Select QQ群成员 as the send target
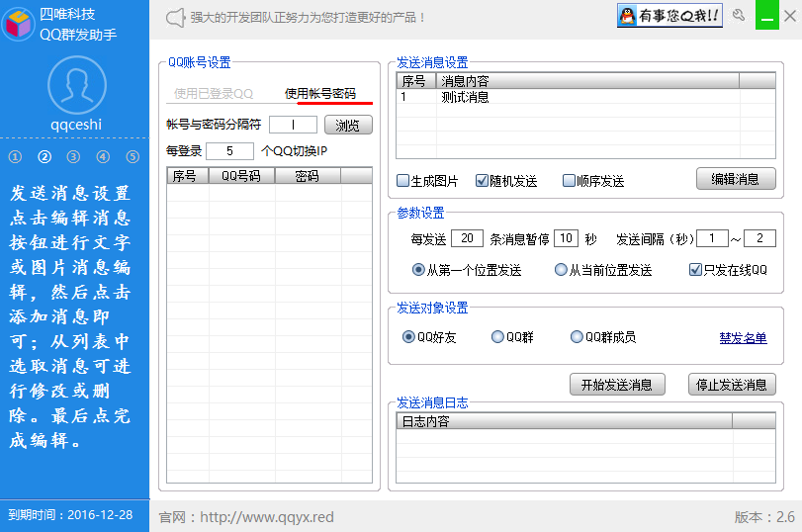 577,337
